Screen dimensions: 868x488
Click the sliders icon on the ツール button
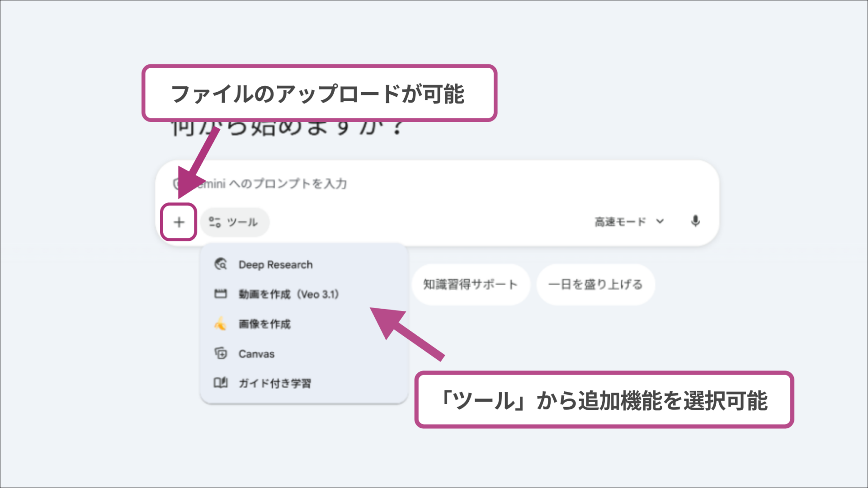(215, 222)
